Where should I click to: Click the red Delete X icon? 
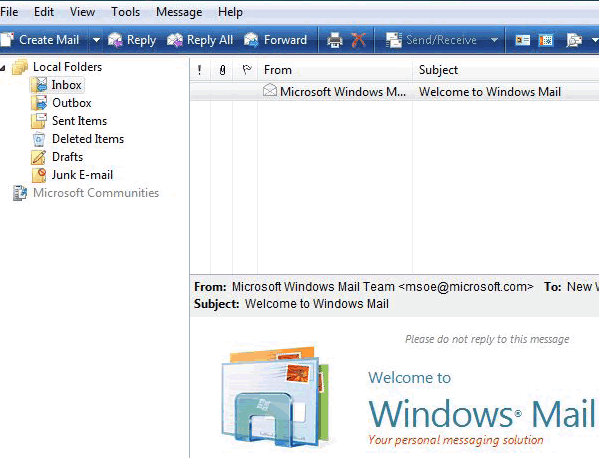(358, 40)
